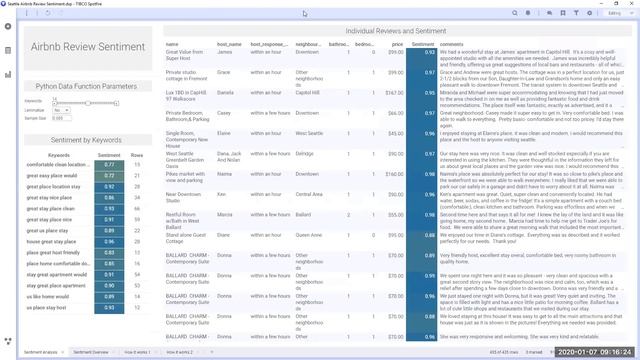Open the Editing mode dropdown

click(620, 13)
